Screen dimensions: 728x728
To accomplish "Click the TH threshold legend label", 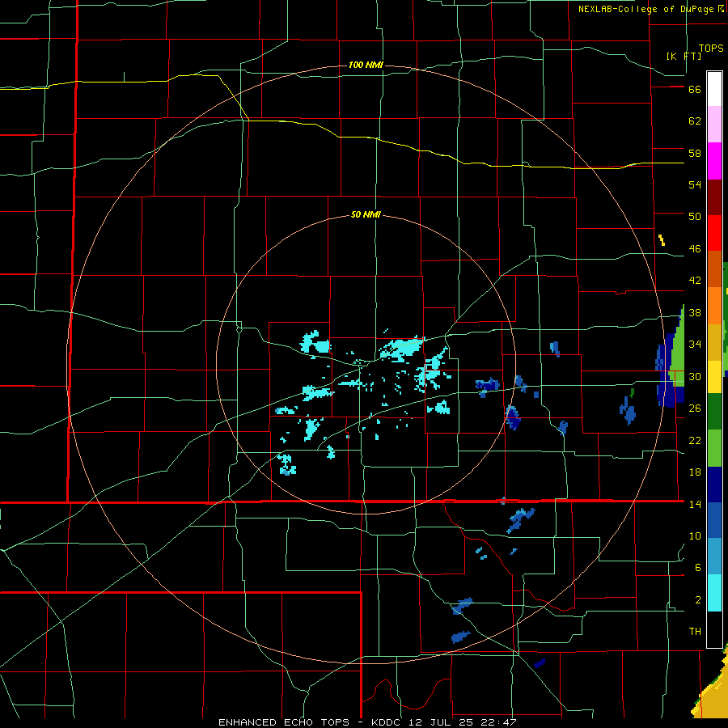I will (695, 632).
